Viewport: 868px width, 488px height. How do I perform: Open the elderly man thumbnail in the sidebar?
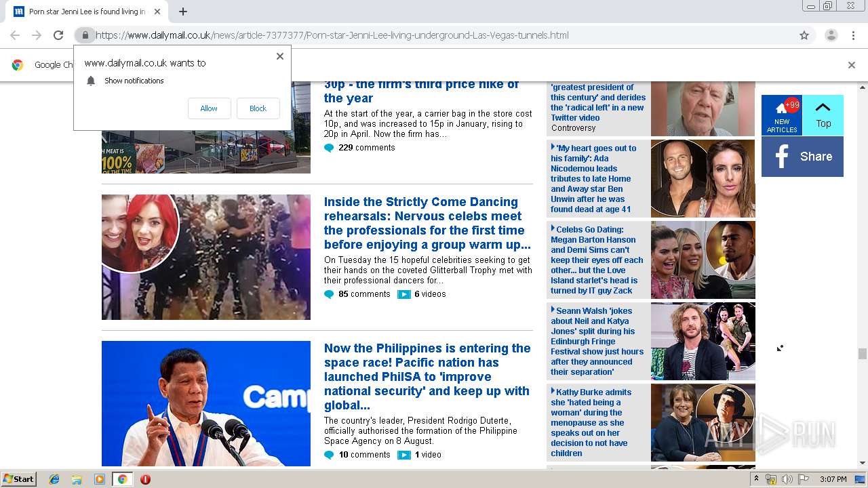click(x=703, y=108)
